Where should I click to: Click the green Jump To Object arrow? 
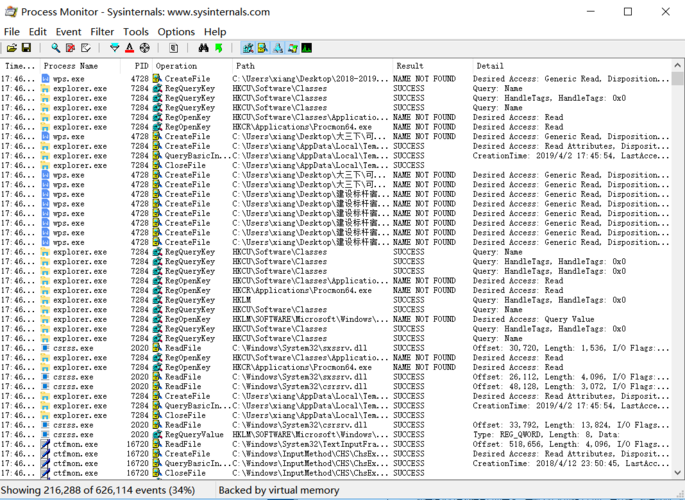coord(218,48)
